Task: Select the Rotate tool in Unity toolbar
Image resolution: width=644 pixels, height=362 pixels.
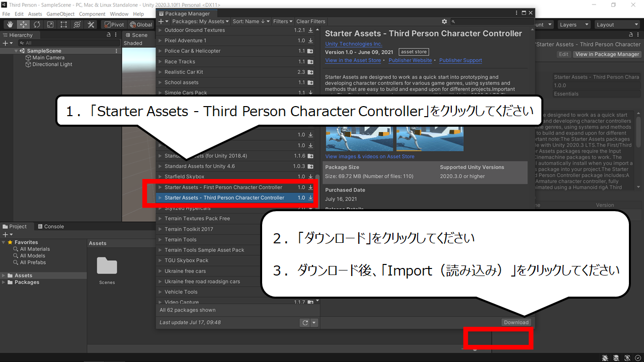Action: tap(37, 25)
